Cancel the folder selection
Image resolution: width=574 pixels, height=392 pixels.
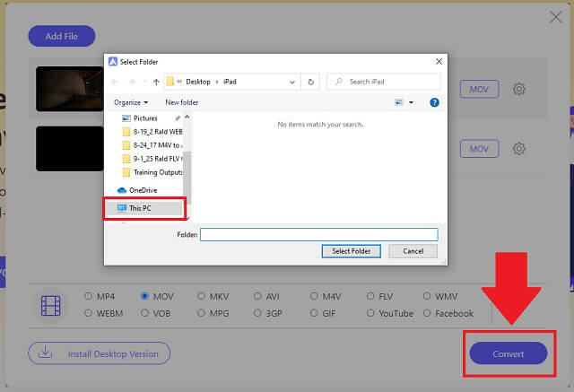click(x=413, y=251)
